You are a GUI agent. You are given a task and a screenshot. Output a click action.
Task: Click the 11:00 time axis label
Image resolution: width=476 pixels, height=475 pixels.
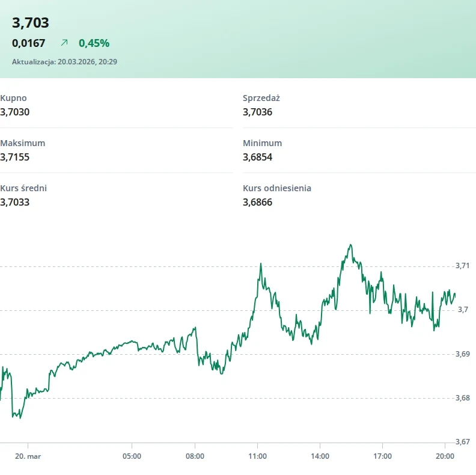[x=257, y=456]
